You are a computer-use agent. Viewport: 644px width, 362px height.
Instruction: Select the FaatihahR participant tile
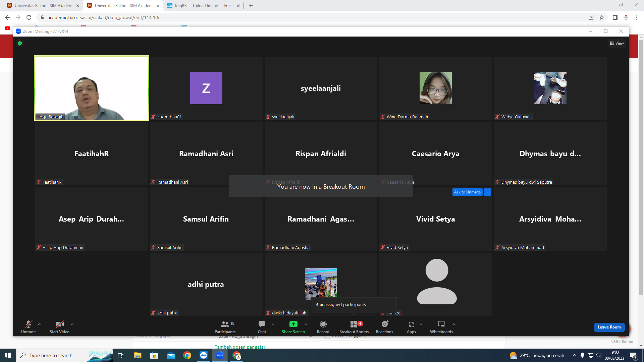coord(92,154)
